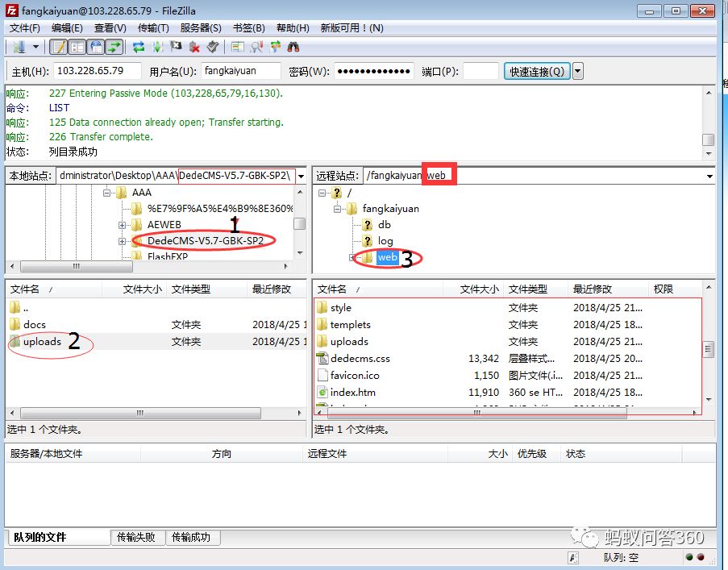Toggle processing of the transfer queue

pyautogui.click(x=157, y=47)
